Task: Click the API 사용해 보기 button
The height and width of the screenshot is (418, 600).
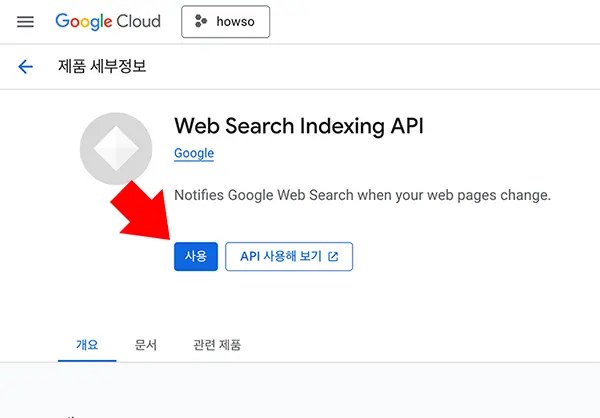Action: tap(289, 256)
